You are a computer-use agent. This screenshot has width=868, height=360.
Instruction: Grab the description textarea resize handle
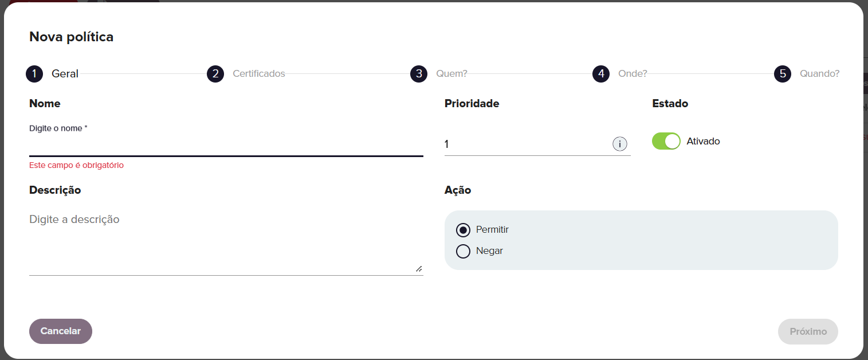click(x=419, y=269)
